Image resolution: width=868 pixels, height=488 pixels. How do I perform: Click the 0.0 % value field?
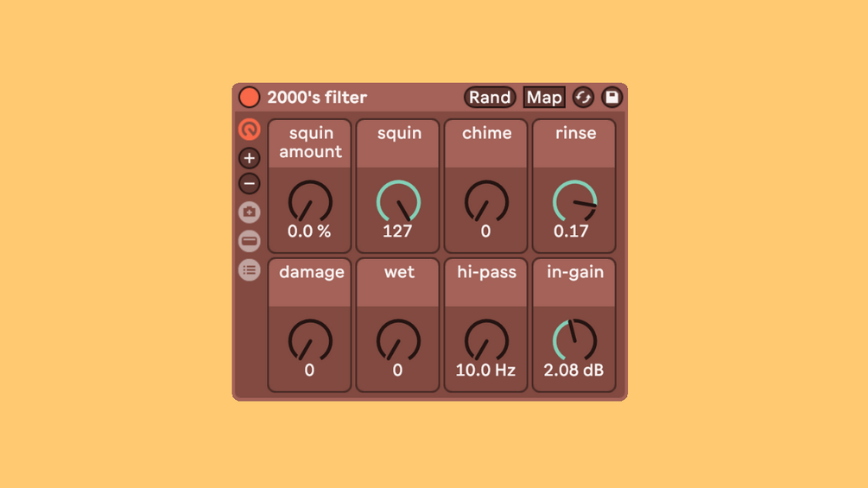tap(309, 231)
